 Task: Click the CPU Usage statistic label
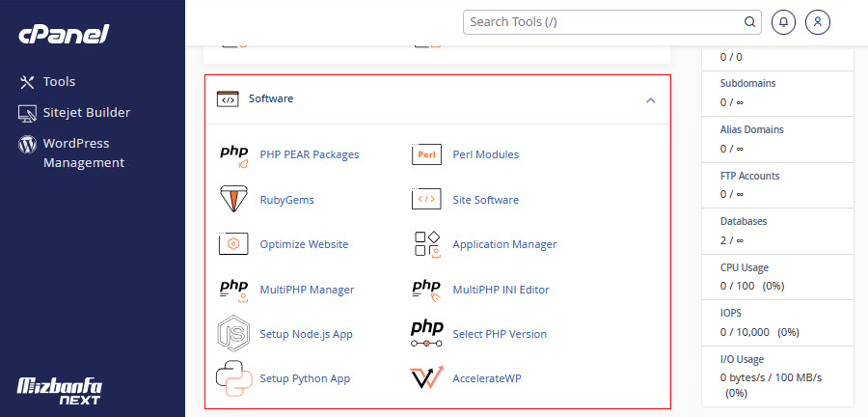coord(744,268)
